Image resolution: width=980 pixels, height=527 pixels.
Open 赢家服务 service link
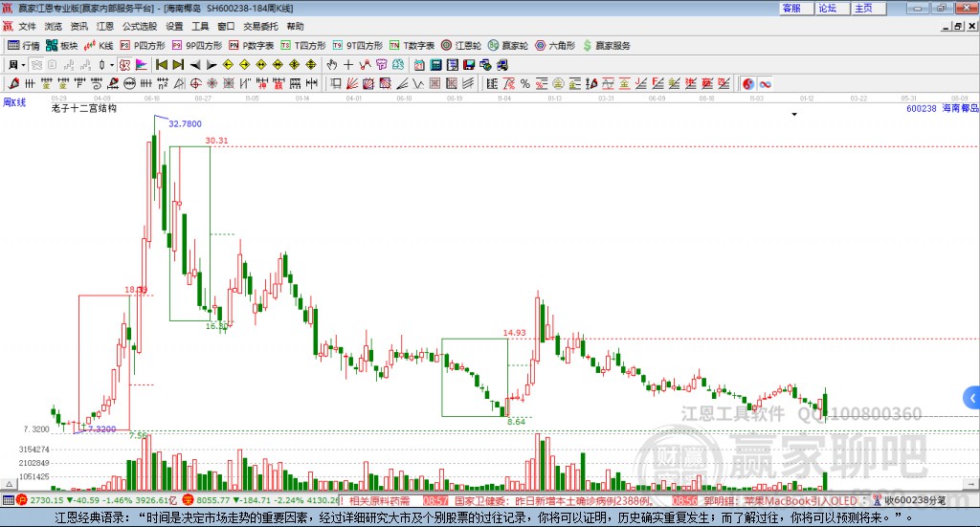click(x=606, y=46)
